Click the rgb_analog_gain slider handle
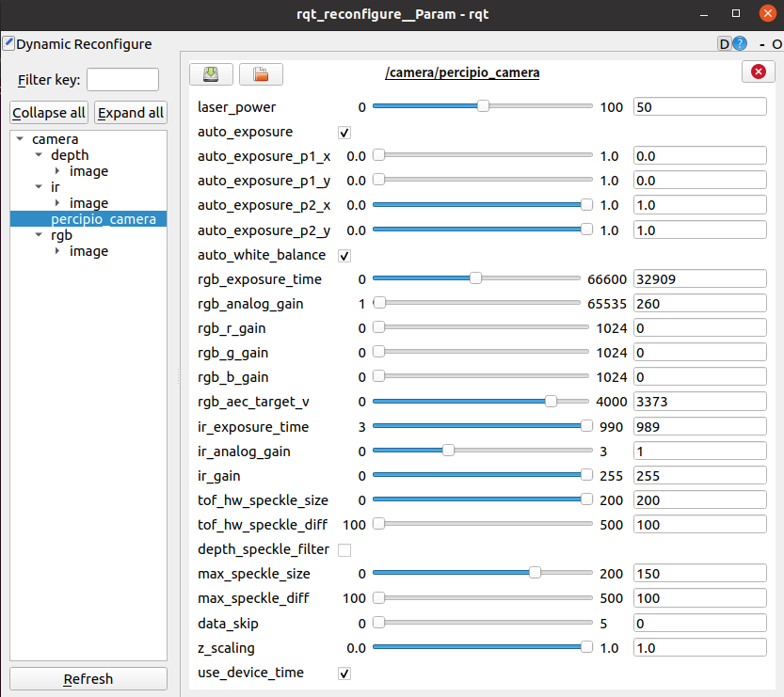This screenshot has width=784, height=697. point(379,302)
